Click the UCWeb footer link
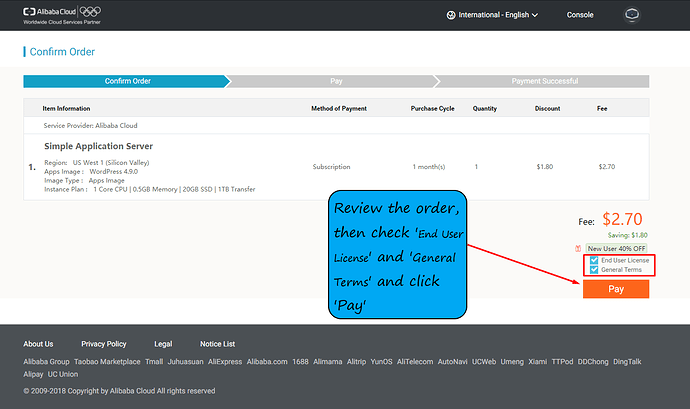This screenshot has width=690, height=409. [x=484, y=361]
